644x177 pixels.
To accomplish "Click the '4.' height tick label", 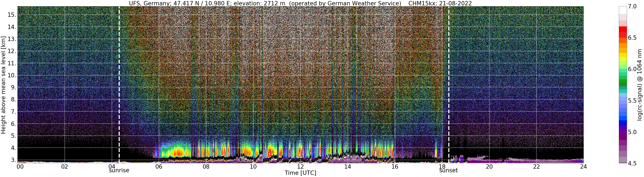I will coord(13,148).
